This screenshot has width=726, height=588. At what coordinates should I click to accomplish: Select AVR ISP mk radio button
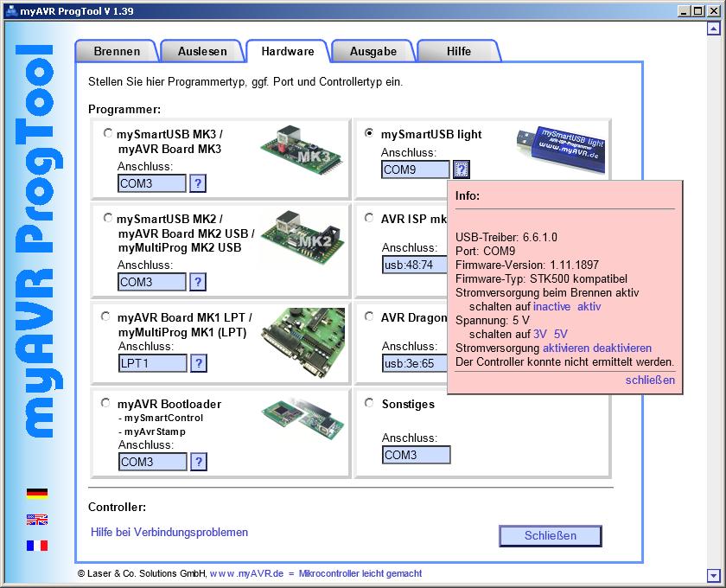[369, 218]
